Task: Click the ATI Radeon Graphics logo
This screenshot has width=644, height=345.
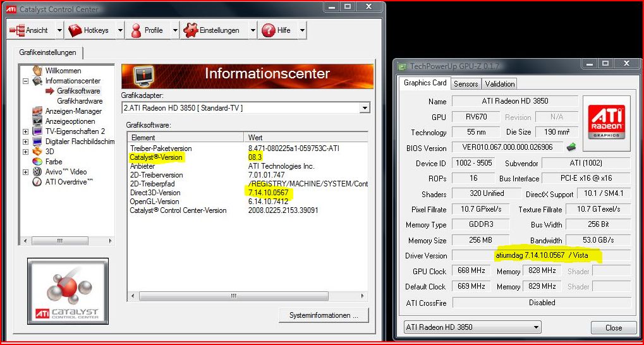Action: tap(606, 123)
